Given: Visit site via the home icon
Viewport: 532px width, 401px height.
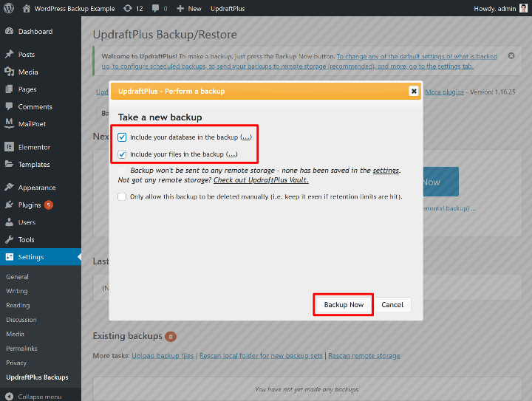Looking at the screenshot, I should [x=27, y=8].
